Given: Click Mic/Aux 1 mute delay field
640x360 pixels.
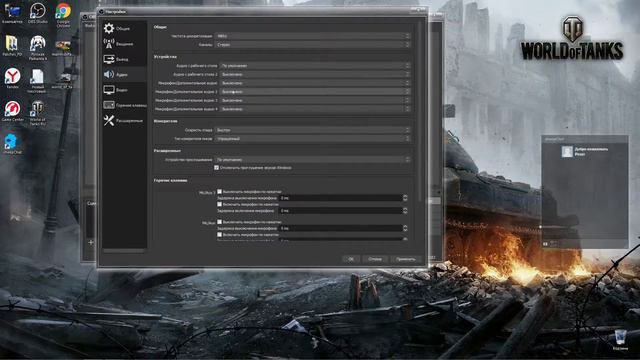Looking at the screenshot, I should (341, 198).
